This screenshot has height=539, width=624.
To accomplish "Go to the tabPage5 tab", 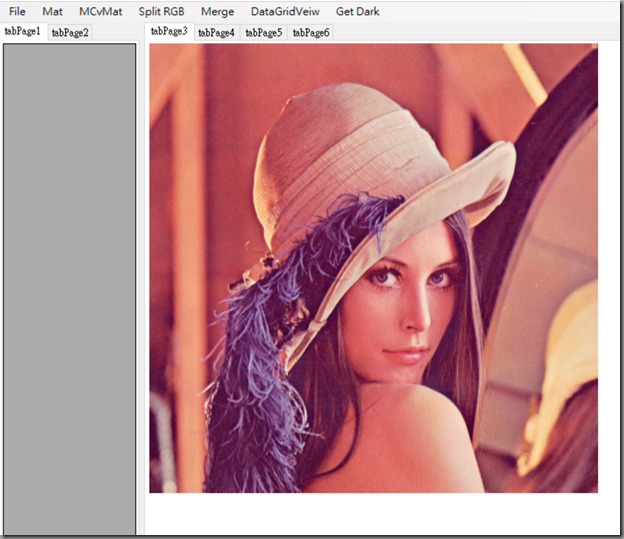I will [263, 33].
